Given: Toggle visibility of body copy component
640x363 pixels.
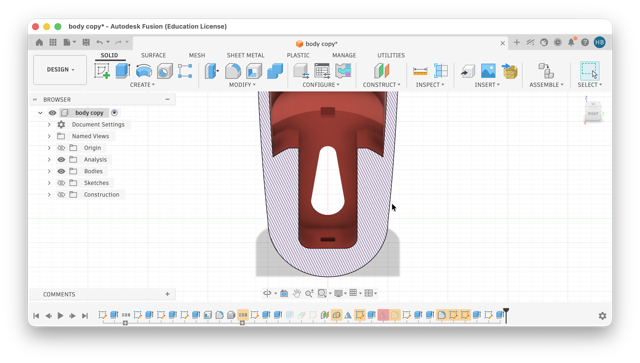Looking at the screenshot, I should [53, 113].
